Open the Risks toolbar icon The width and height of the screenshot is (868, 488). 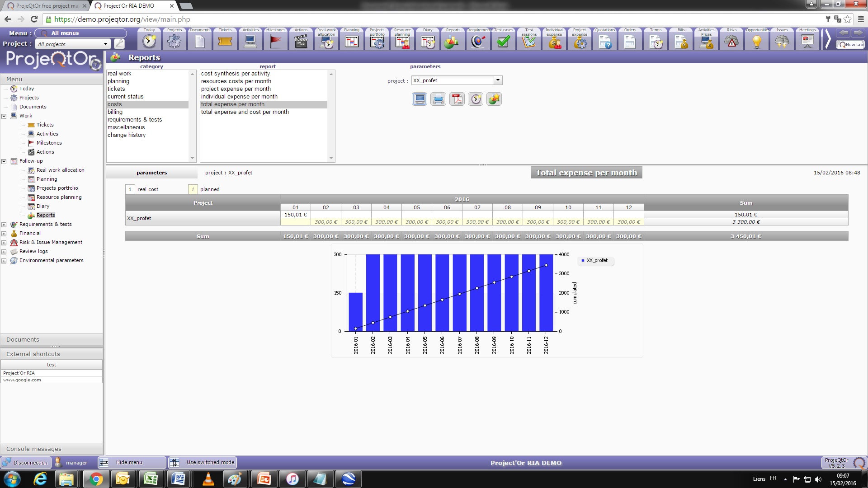point(731,41)
